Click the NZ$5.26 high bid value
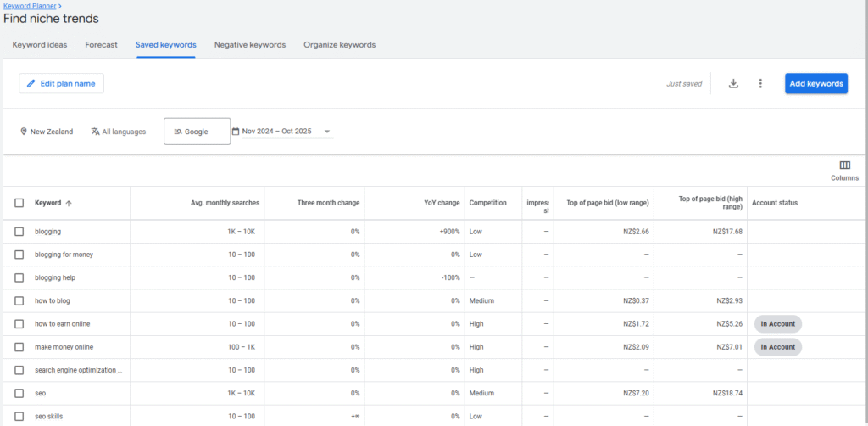 (729, 324)
